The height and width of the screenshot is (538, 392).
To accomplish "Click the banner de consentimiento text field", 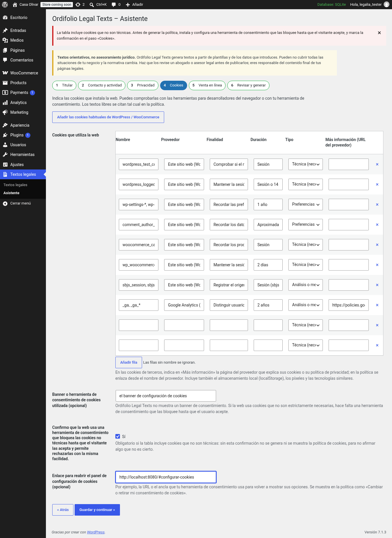I will (x=166, y=396).
